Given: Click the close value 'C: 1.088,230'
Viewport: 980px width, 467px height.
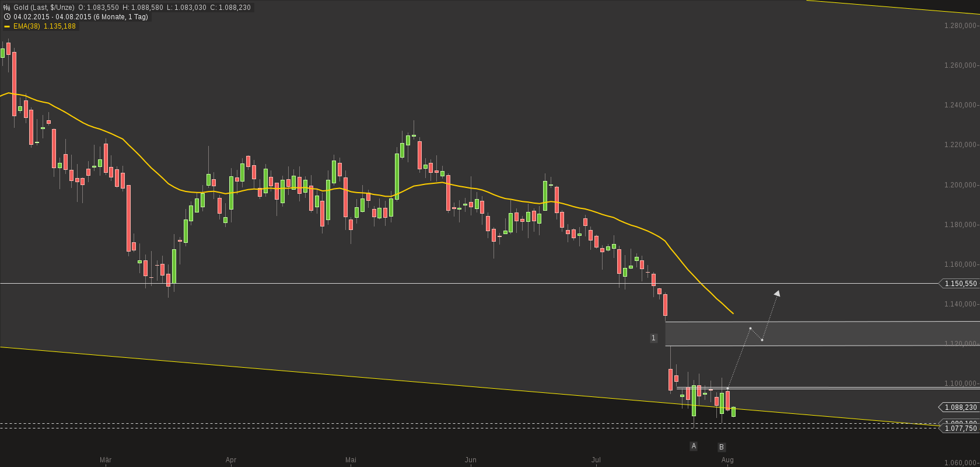Looking at the screenshot, I should pos(230,8).
